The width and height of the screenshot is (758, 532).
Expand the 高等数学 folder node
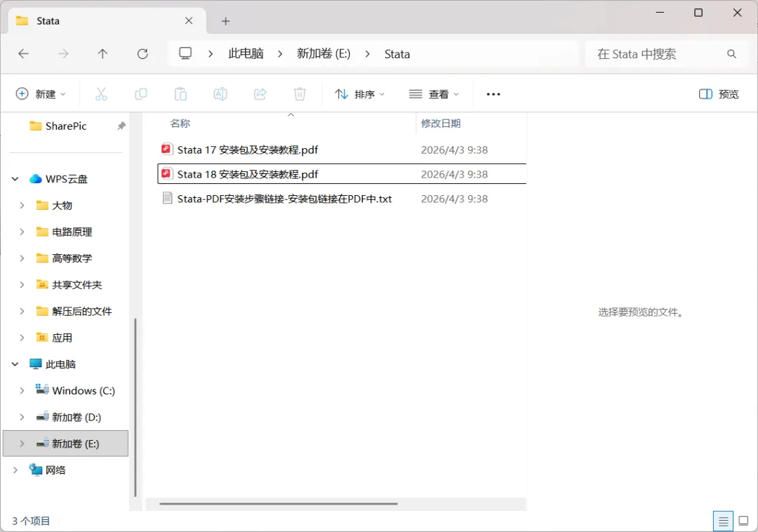tap(22, 258)
